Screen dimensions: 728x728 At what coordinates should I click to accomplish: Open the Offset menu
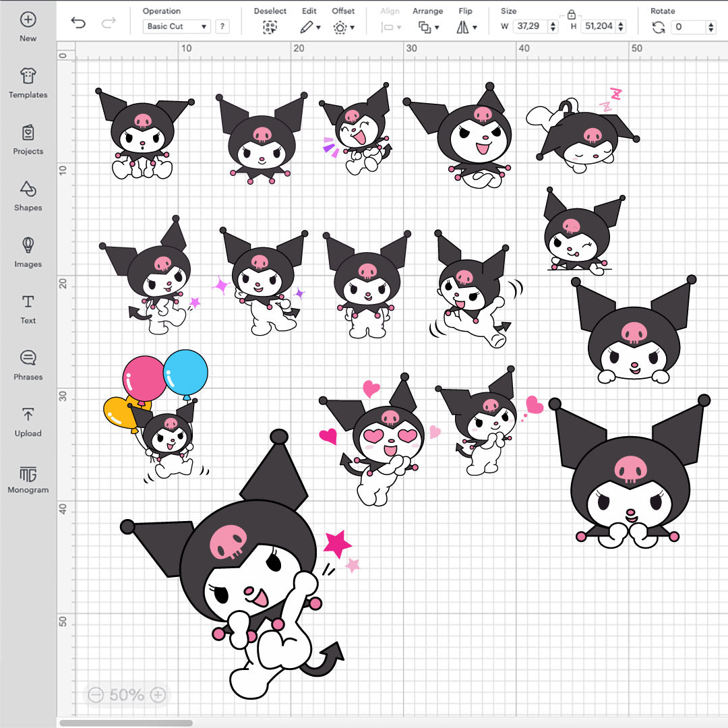(x=343, y=27)
